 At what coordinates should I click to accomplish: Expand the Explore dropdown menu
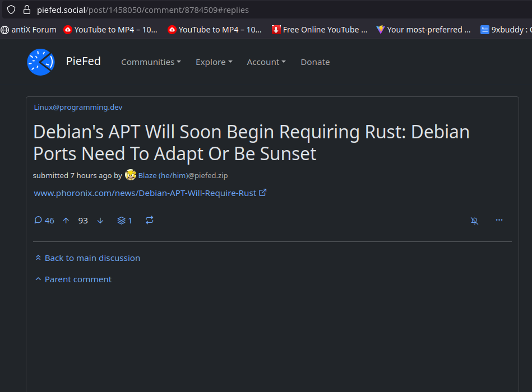click(214, 62)
